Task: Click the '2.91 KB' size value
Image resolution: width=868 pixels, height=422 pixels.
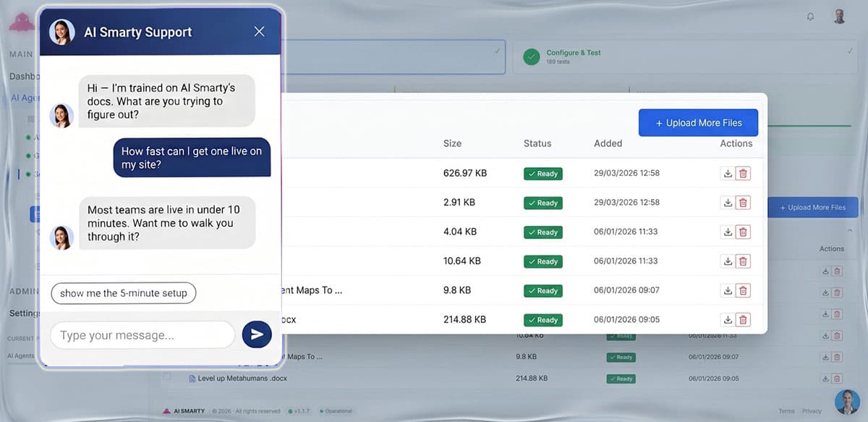Action: [x=459, y=203]
